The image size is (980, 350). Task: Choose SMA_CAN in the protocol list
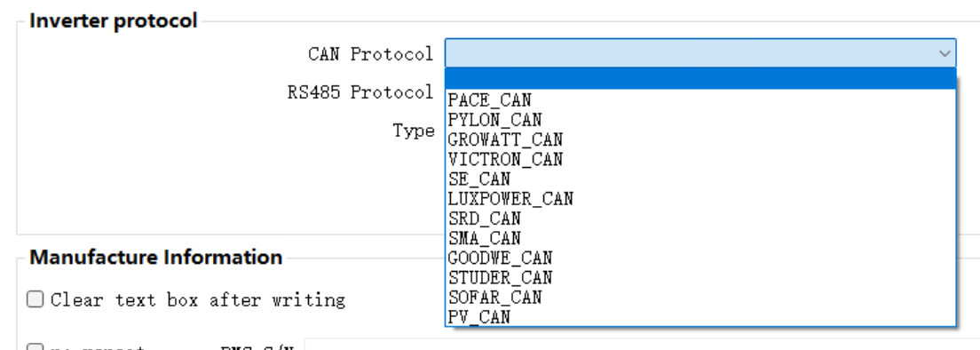[700, 238]
